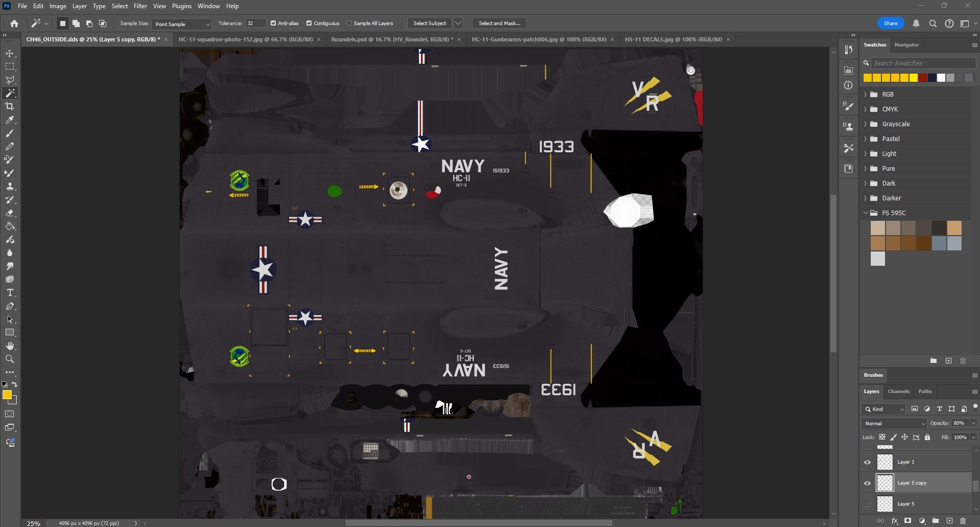
Task: Switch to the Channels tab
Action: pyautogui.click(x=898, y=392)
